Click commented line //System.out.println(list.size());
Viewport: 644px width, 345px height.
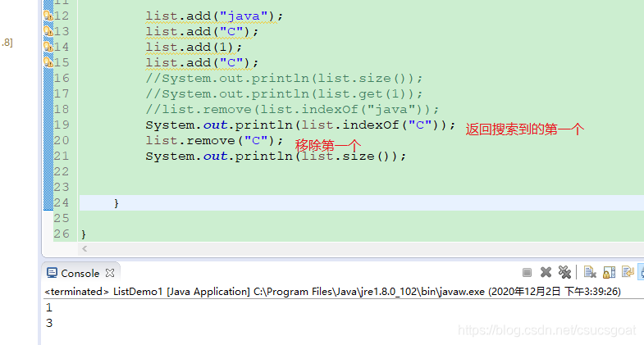[x=284, y=79]
